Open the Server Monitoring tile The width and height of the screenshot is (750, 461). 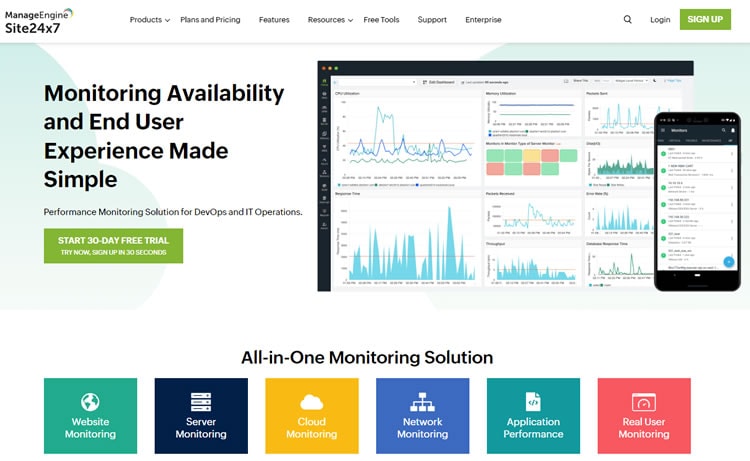click(x=201, y=416)
